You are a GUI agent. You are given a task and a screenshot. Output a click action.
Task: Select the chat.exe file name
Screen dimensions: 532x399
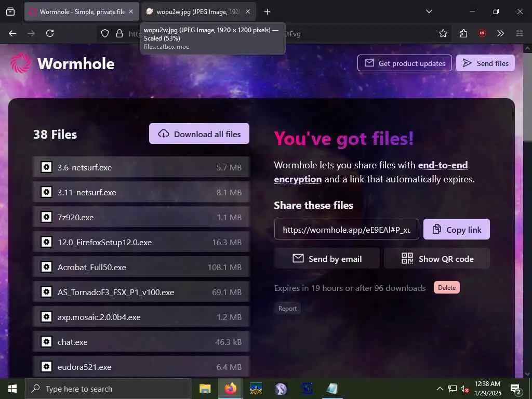coord(72,342)
